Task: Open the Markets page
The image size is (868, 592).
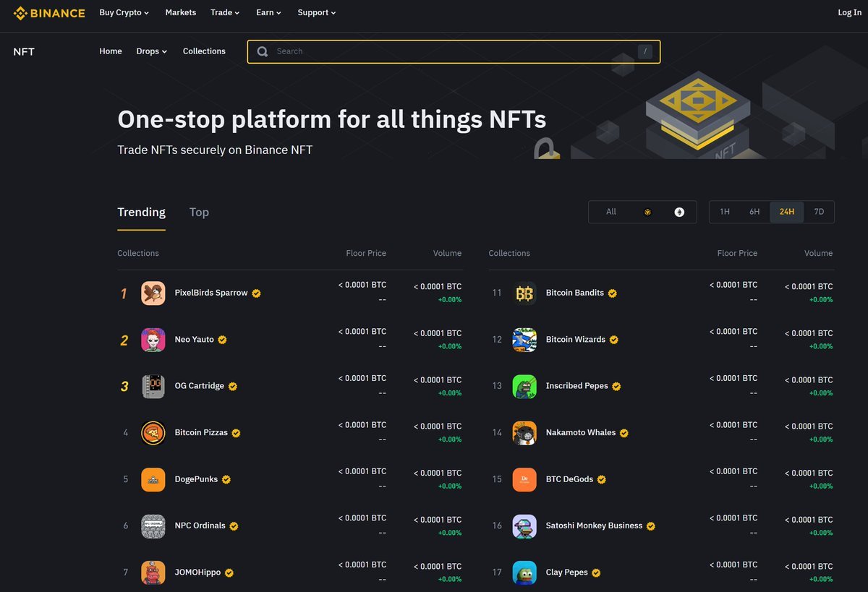Action: 181,12
